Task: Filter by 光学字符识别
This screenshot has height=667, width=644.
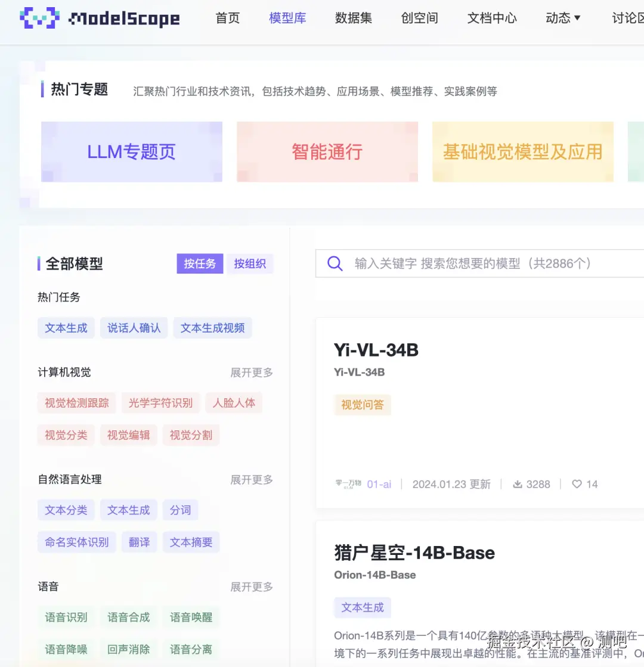Action: click(x=160, y=403)
